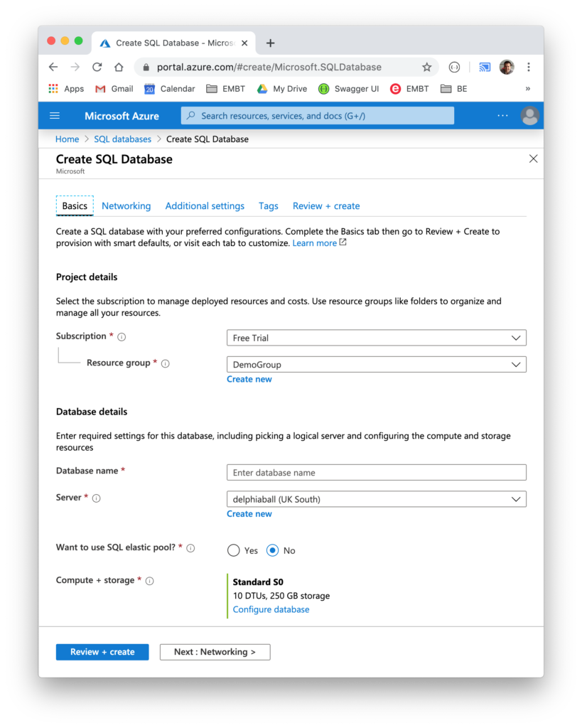The height and width of the screenshot is (728, 582).
Task: Bookmark this page with star icon
Action: pos(426,68)
